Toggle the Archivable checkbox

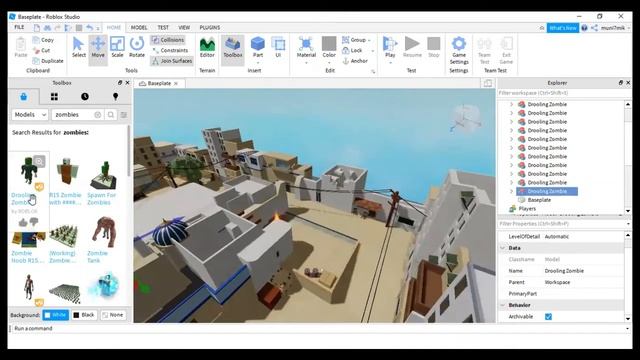point(548,317)
